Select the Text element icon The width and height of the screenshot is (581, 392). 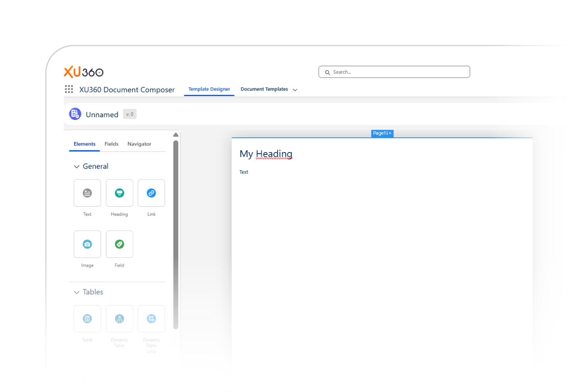[x=87, y=193]
